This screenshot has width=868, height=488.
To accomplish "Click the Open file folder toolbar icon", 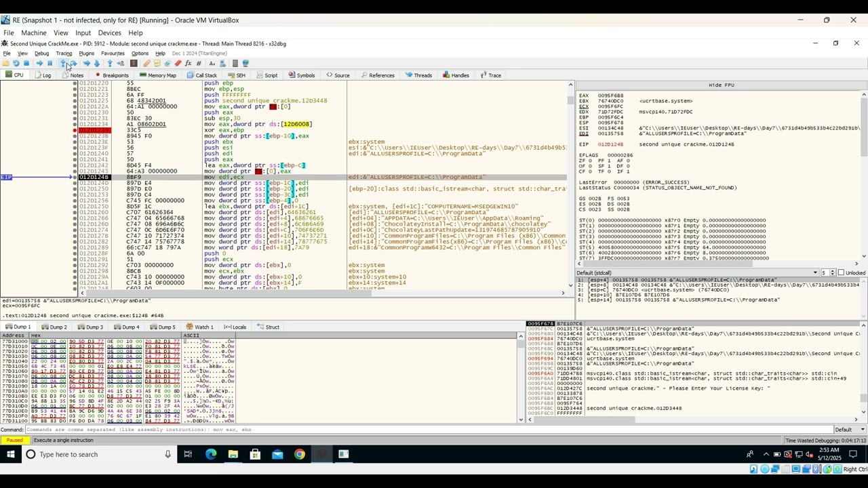I will [6, 63].
